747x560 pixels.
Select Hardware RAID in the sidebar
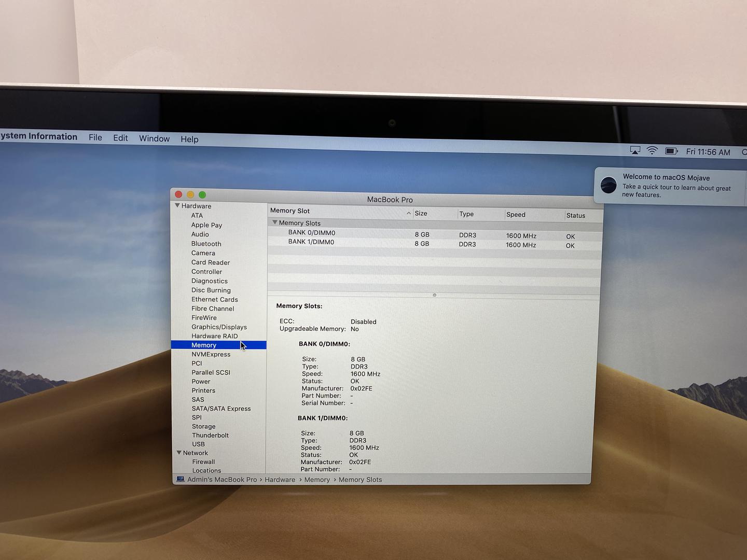pyautogui.click(x=215, y=335)
